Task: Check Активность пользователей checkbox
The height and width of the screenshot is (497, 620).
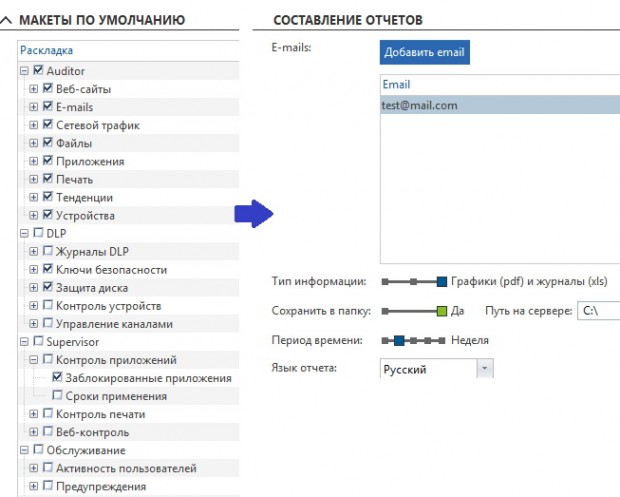Action: pyautogui.click(x=48, y=467)
